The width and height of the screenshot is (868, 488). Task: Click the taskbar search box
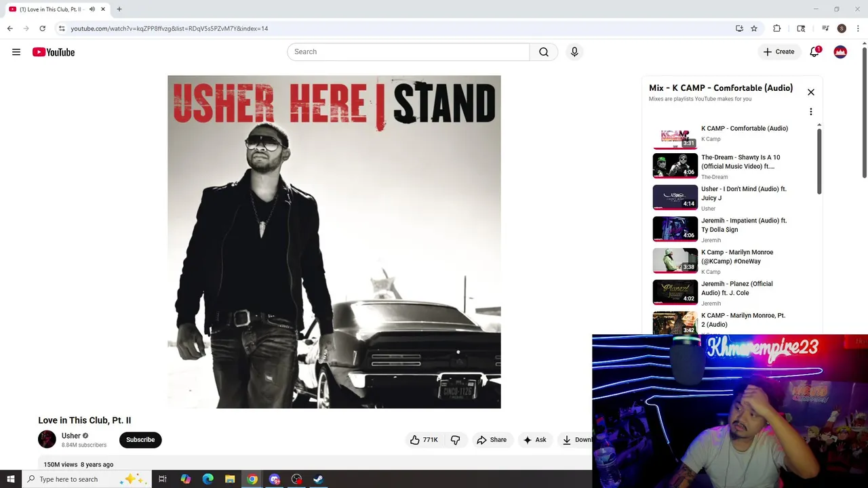(86, 479)
